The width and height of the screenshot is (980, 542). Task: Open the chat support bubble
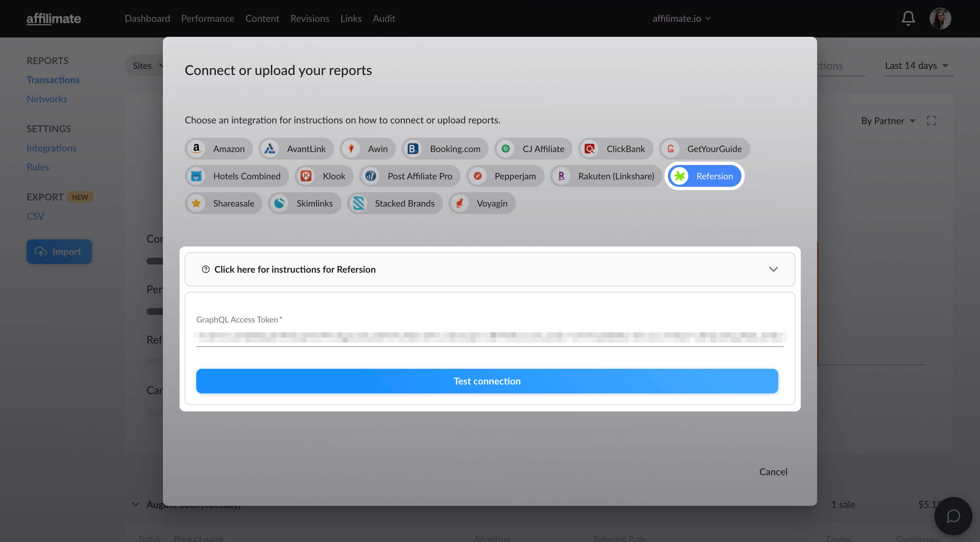click(x=953, y=516)
